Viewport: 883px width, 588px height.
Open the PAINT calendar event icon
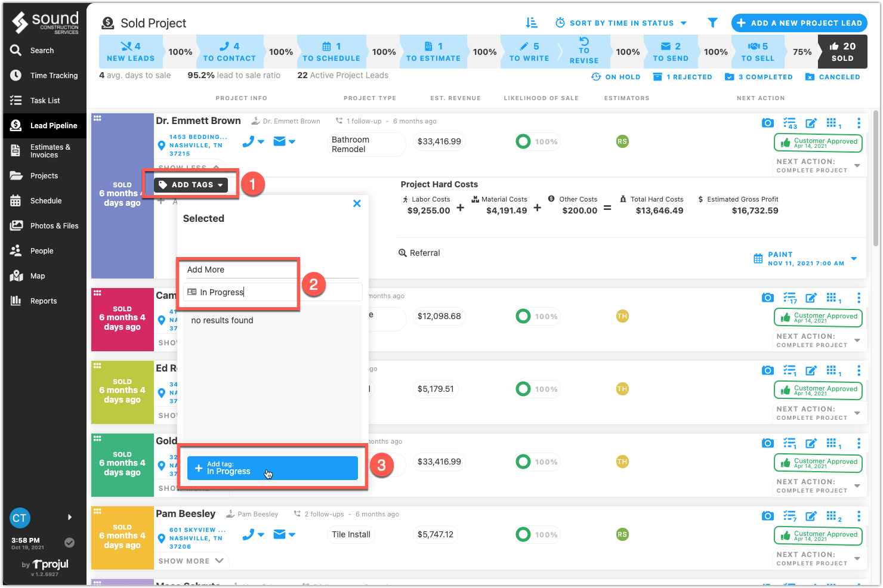(758, 259)
